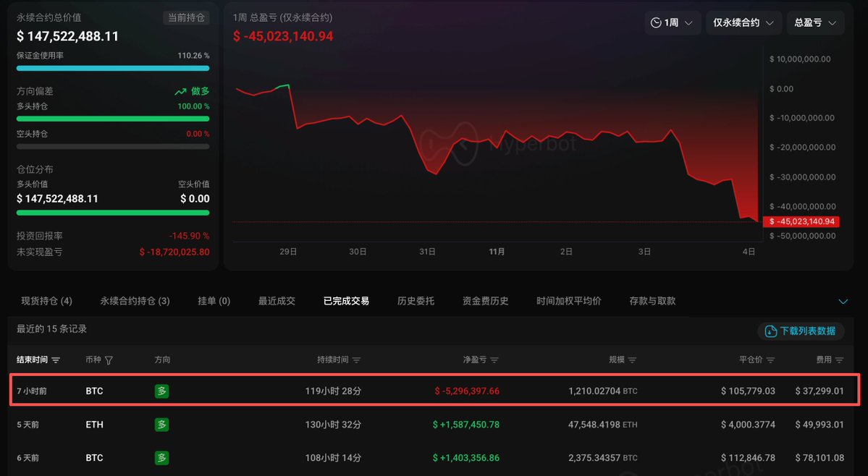Click the clock icon in 1周 selector
Image resolution: width=868 pixels, height=476 pixels.
point(656,22)
